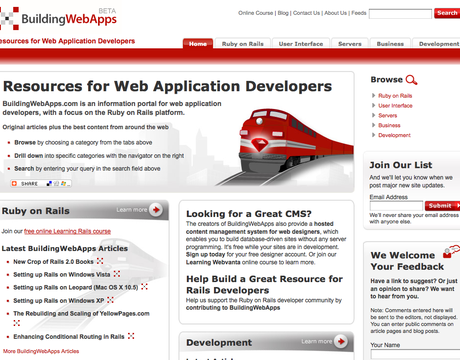Click icon beside Setting up Rails on Windows Vista

[x=117, y=274]
